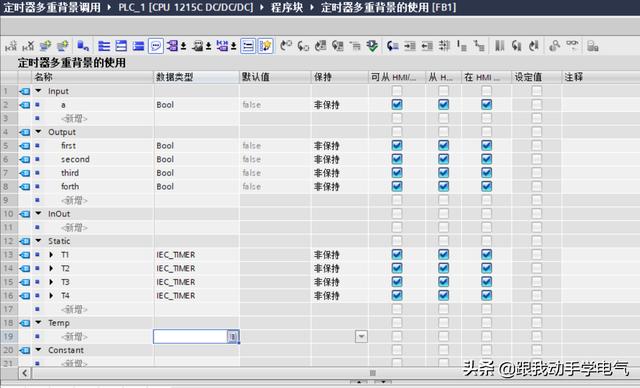640x388 pixels.
Task: Click the outdent left arrow icon
Action: click(x=427, y=46)
